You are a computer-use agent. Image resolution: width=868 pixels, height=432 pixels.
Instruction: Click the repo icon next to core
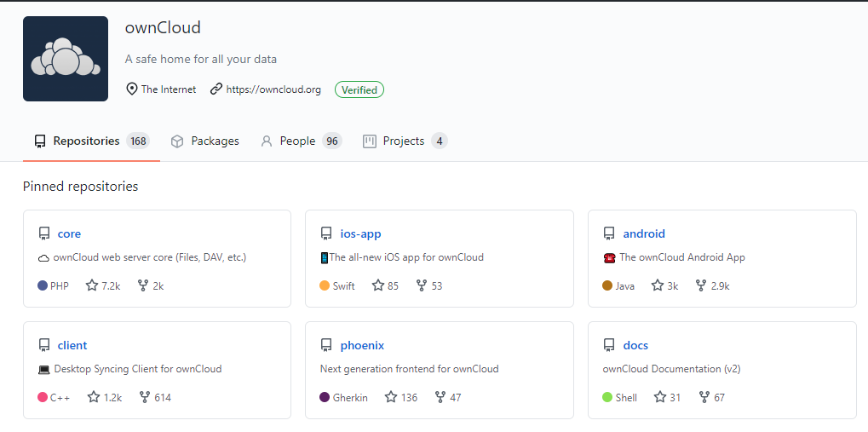[x=44, y=233]
